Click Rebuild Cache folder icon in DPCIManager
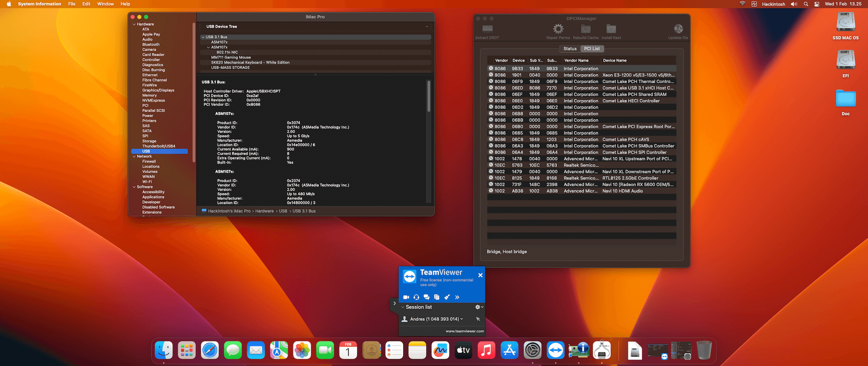 click(585, 29)
